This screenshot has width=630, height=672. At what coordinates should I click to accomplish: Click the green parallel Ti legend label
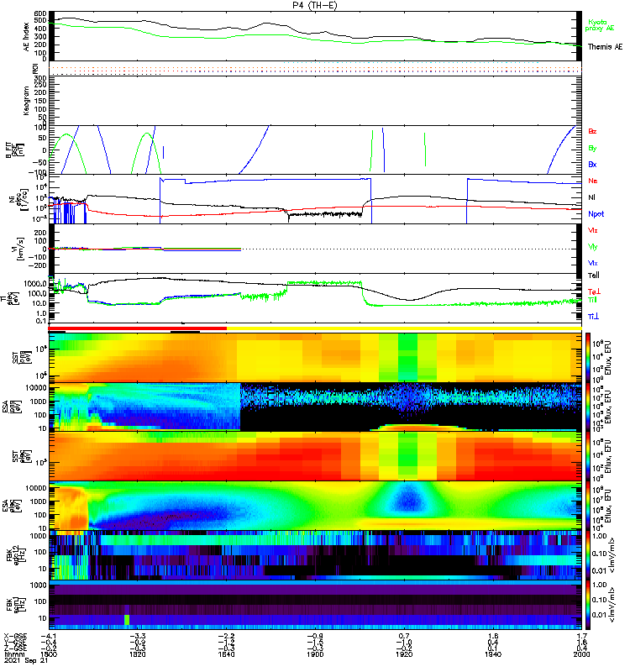(592, 300)
